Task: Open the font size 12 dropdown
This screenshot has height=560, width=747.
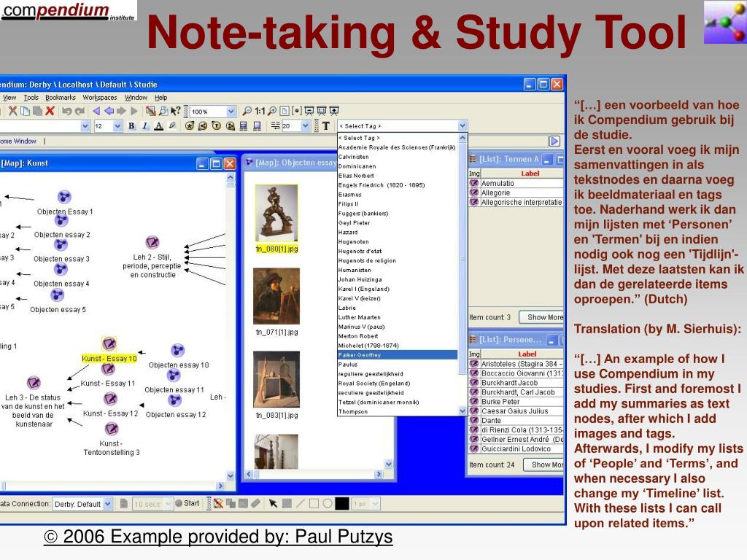Action: point(117,126)
